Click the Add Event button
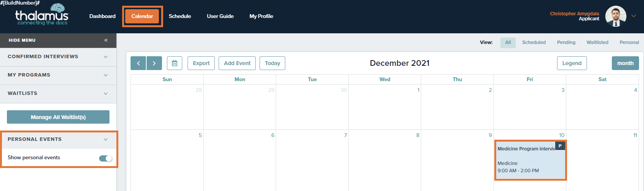This screenshot has width=644, height=191. (237, 63)
